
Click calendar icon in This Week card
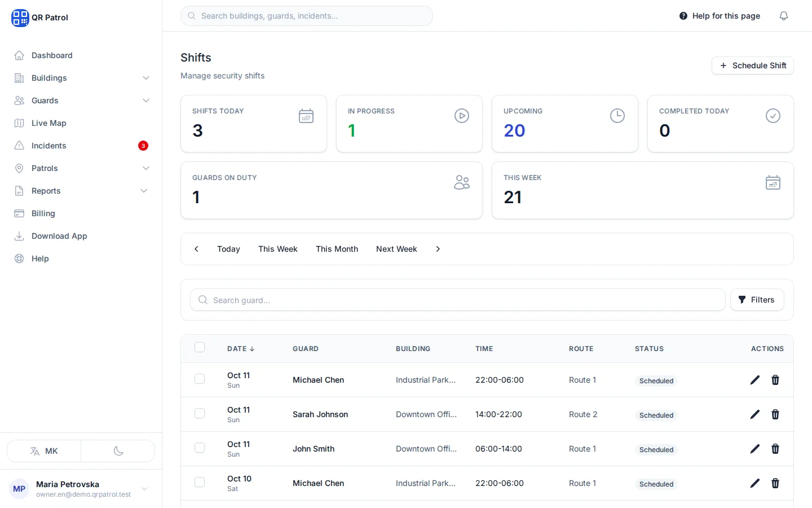point(773,182)
